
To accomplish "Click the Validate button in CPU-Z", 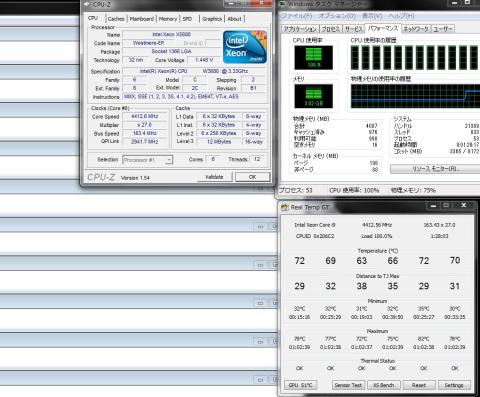I will [x=214, y=177].
